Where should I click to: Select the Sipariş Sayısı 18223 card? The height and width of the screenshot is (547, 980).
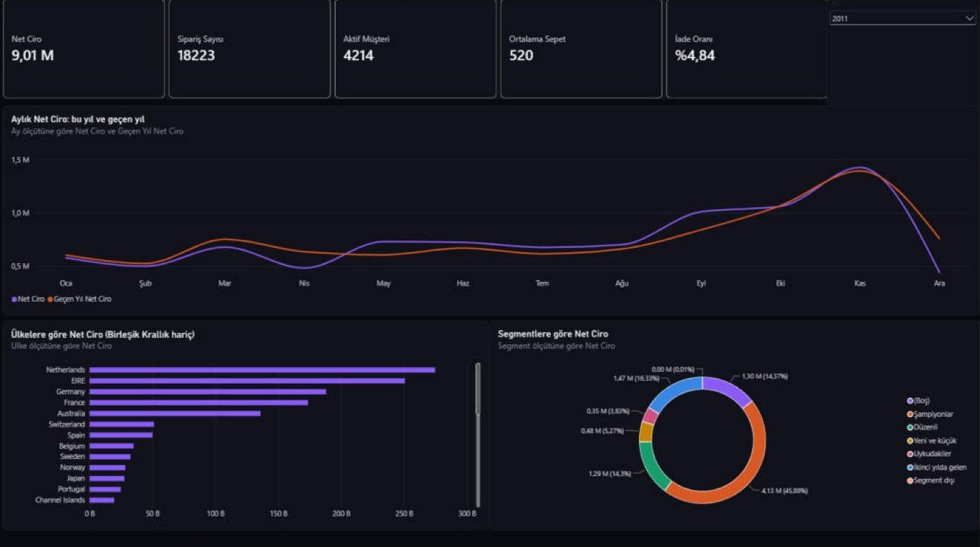(x=249, y=49)
